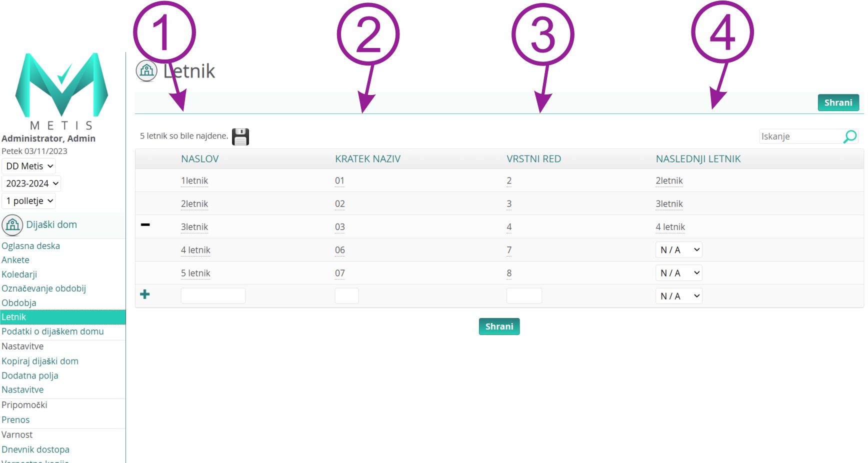Go to Podatki o dijaškem domu

click(x=52, y=331)
